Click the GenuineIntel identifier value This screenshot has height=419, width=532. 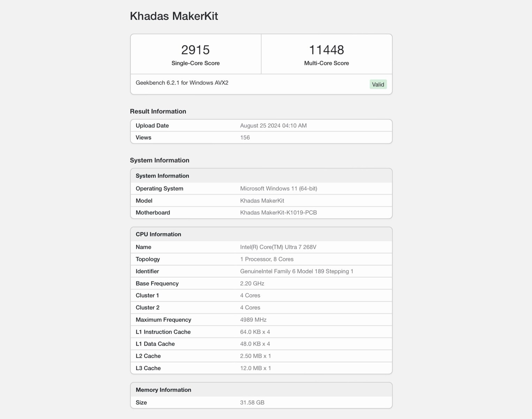(297, 271)
